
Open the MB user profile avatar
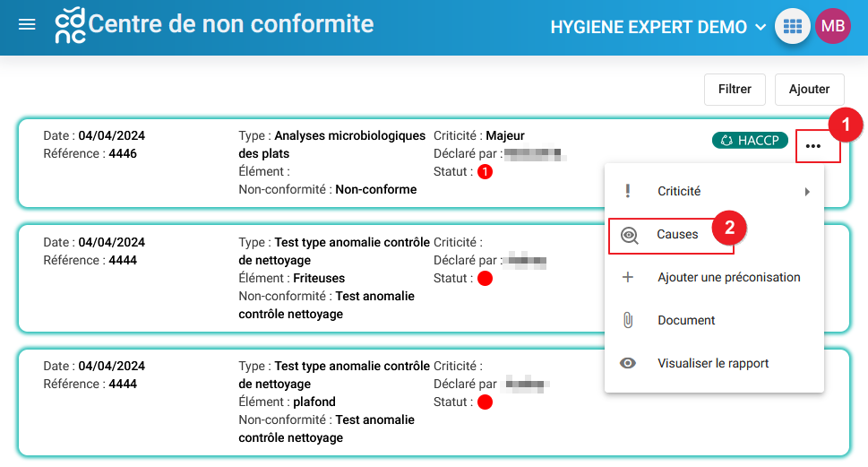click(x=832, y=27)
